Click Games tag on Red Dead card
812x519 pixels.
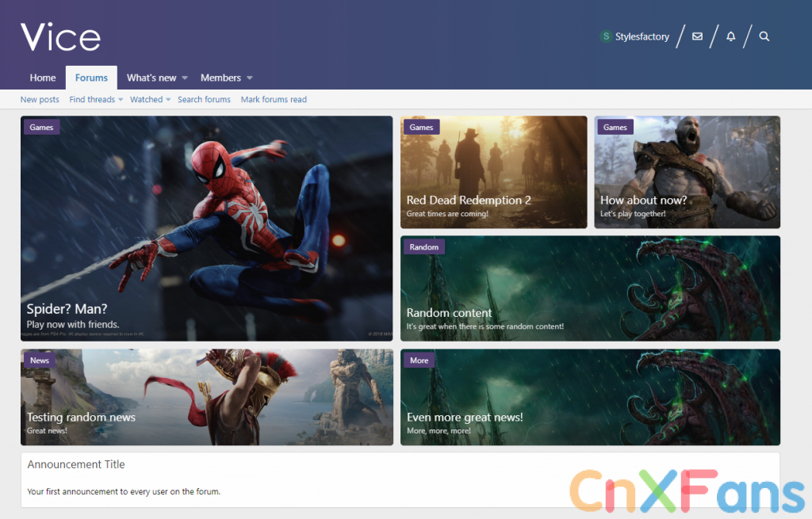(x=422, y=128)
